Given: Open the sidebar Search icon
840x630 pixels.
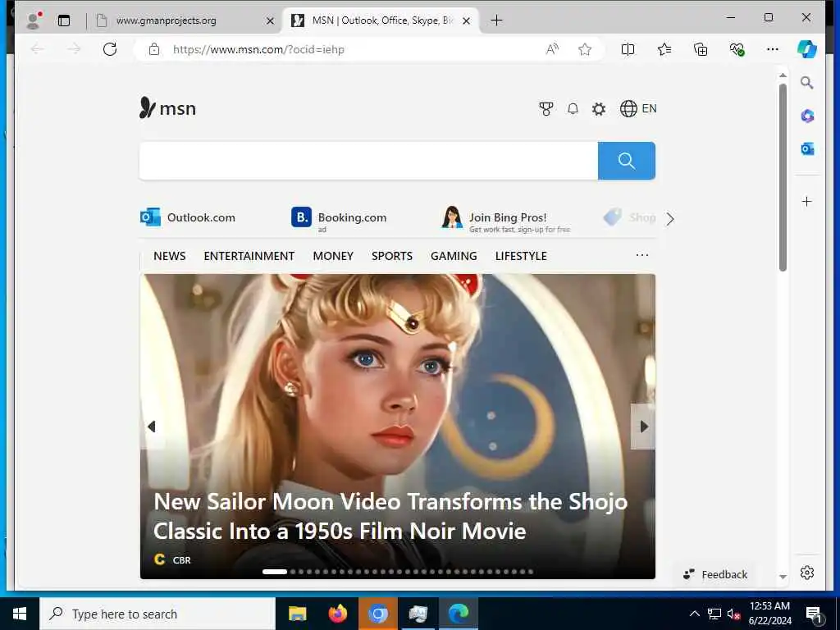Looking at the screenshot, I should [x=807, y=83].
